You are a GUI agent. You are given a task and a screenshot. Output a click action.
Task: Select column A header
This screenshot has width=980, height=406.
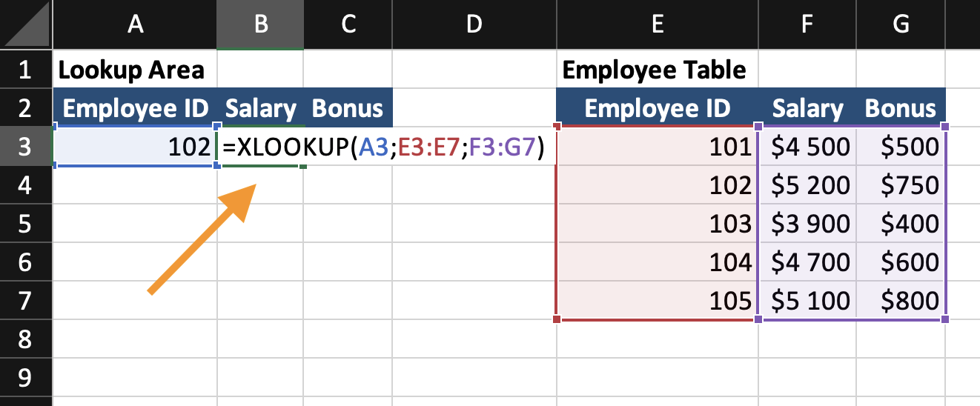click(135, 25)
